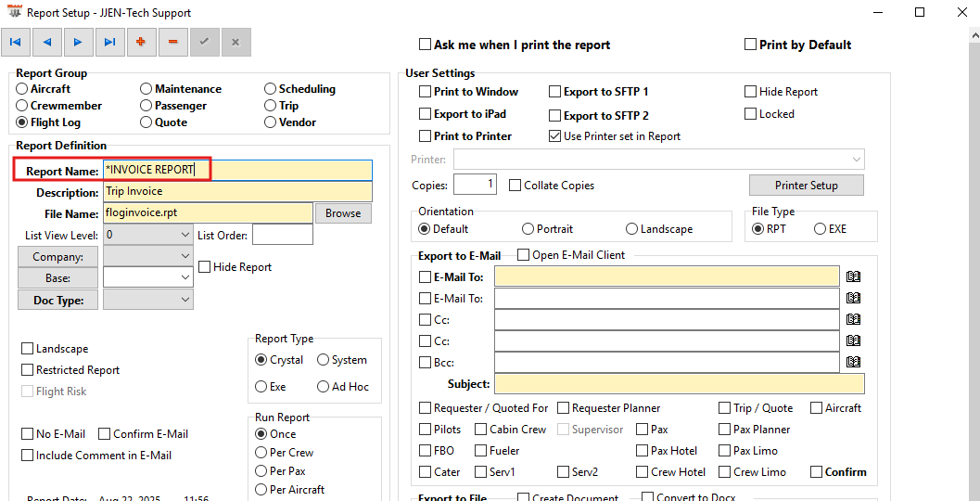Open address book icon beside Bcc field

pos(854,362)
